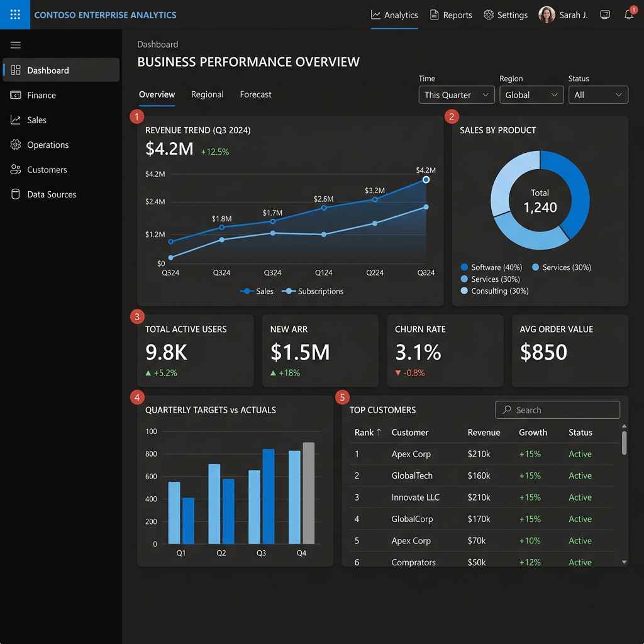644x644 pixels.
Task: Switch to the Overview tab
Action: point(157,94)
